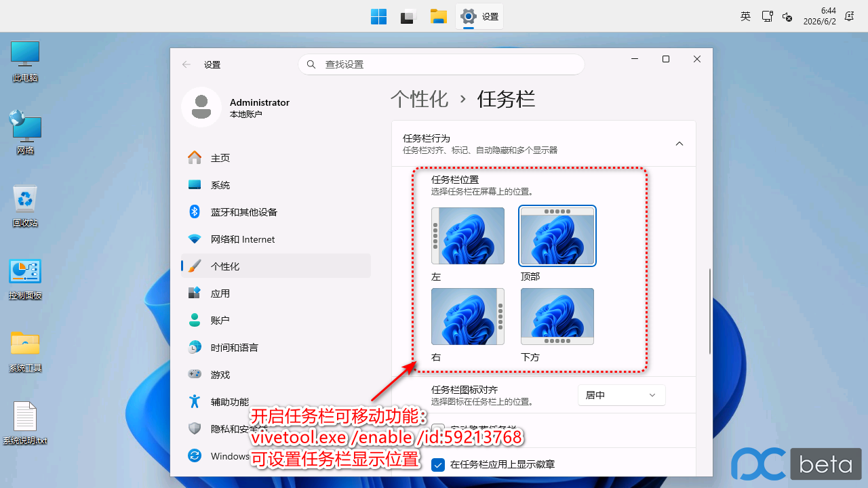Open the network tray icon
The width and height of the screenshot is (868, 488).
pos(767,16)
